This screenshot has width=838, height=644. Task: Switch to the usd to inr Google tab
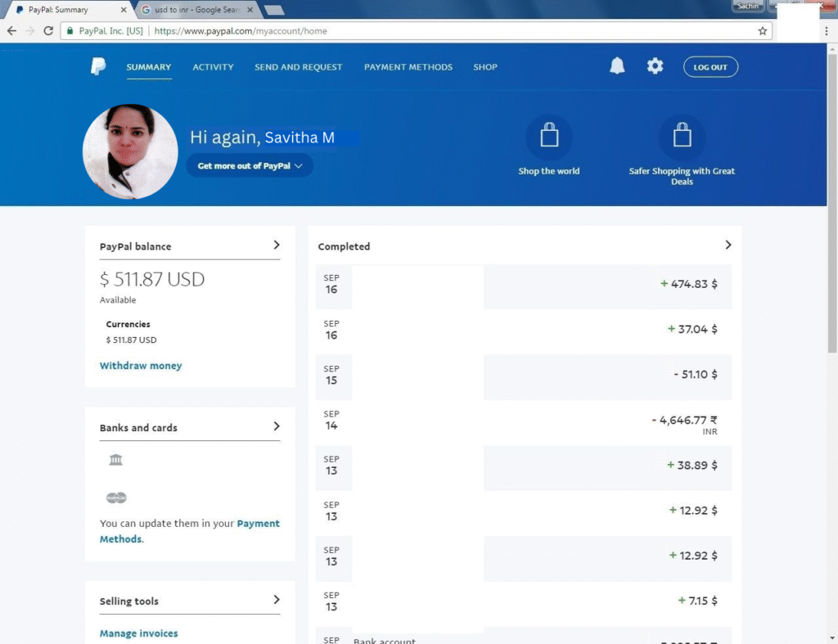pos(195,10)
